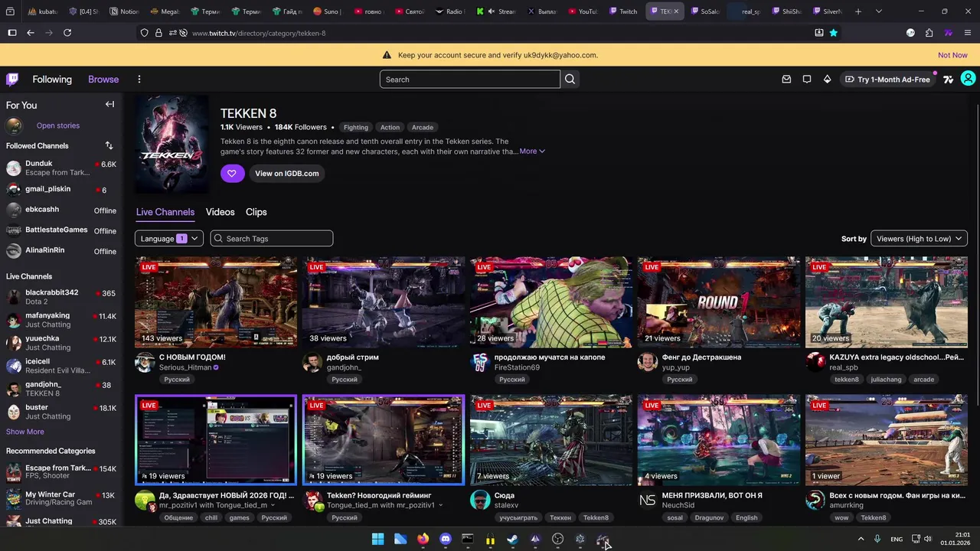Expand game description with More chevron
This screenshot has height=551, width=980.
[533, 152]
